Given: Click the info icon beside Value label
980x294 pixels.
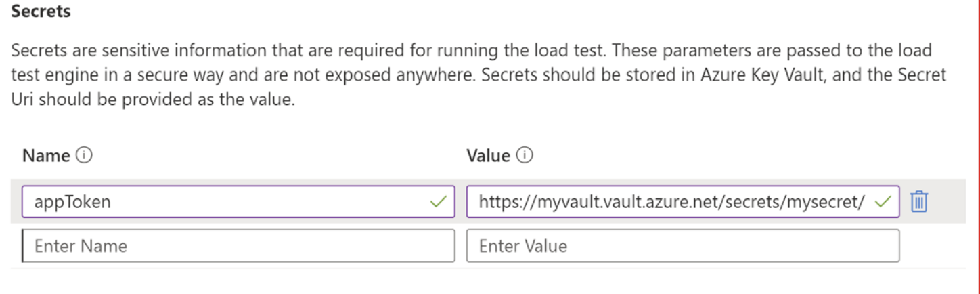Looking at the screenshot, I should coord(525,156).
